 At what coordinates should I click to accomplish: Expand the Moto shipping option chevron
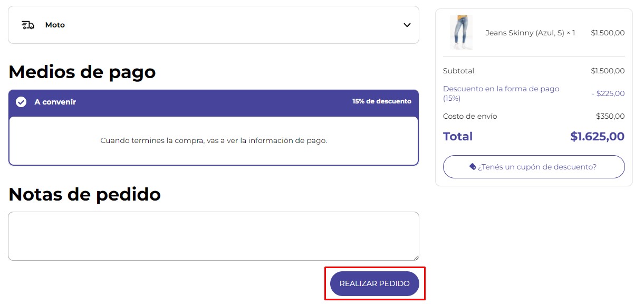coord(407,25)
